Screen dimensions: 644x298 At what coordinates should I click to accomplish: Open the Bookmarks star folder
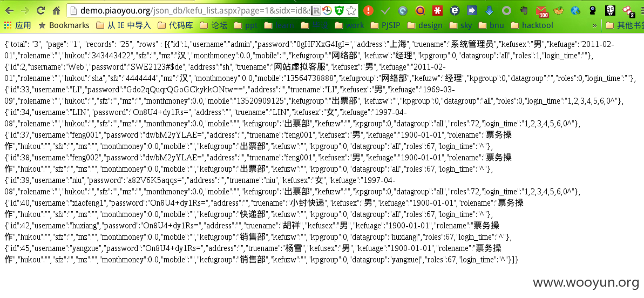pos(64,25)
